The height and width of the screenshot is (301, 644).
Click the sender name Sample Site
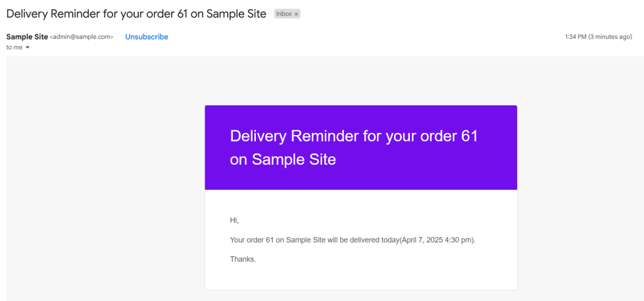coord(27,37)
